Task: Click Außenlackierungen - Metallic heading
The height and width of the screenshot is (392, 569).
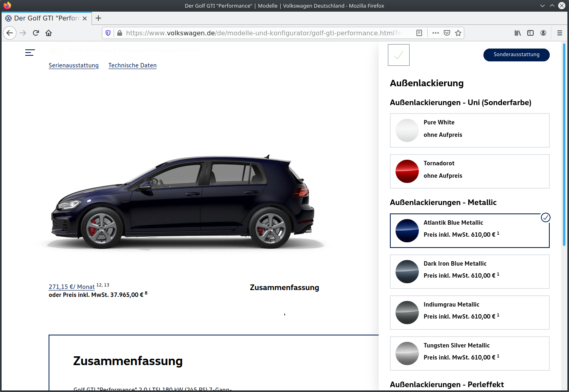Action: (443, 203)
